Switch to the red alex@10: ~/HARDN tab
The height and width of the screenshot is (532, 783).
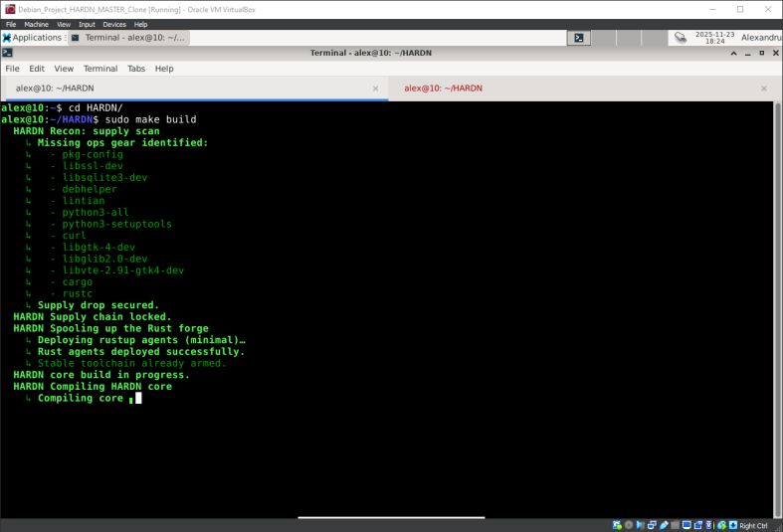585,89
